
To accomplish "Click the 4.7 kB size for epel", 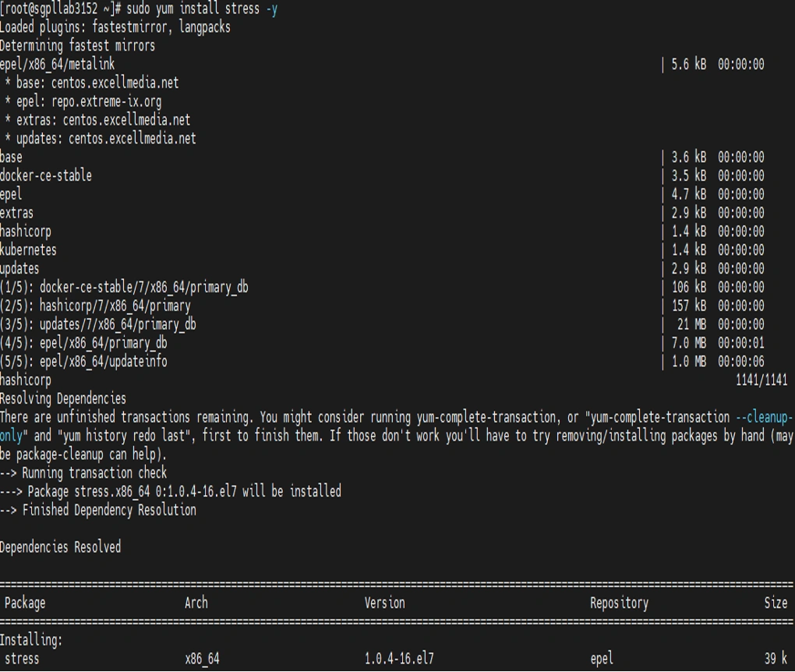I will point(688,194).
